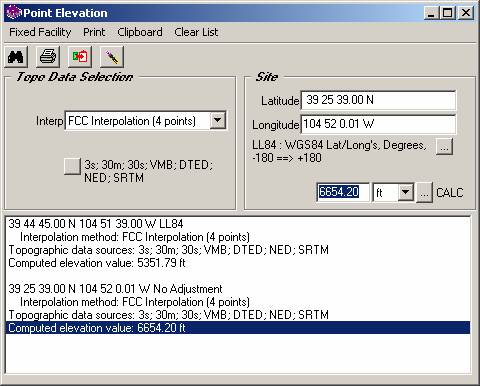Expand the Interp method dropdown arrow
Screen dimensions: 480x386
point(218,120)
